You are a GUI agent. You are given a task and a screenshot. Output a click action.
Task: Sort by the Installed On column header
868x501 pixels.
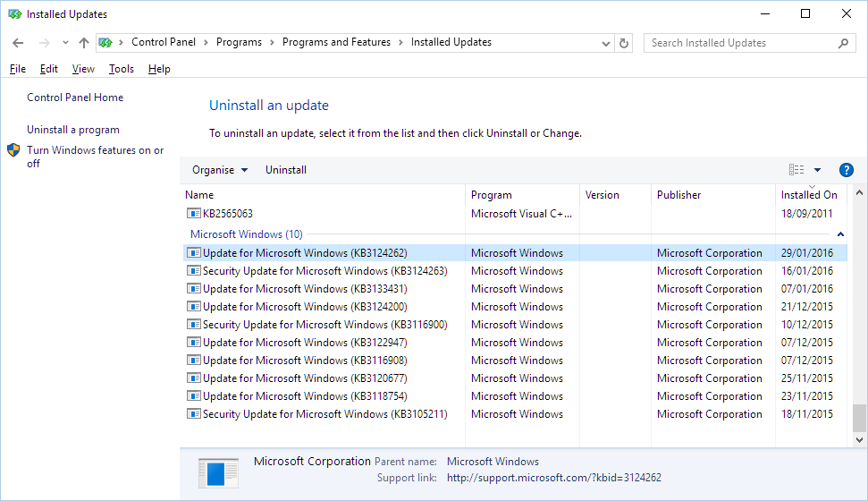(811, 195)
